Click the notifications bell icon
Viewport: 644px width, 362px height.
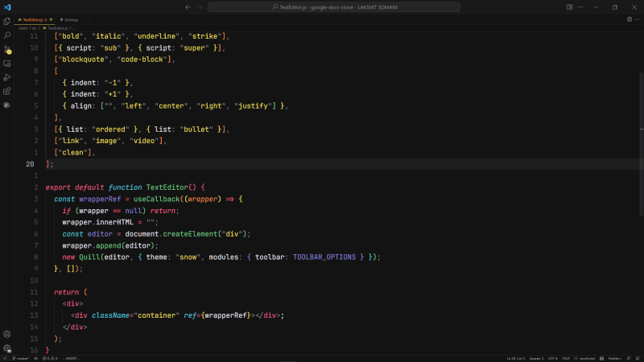[x=638, y=358]
